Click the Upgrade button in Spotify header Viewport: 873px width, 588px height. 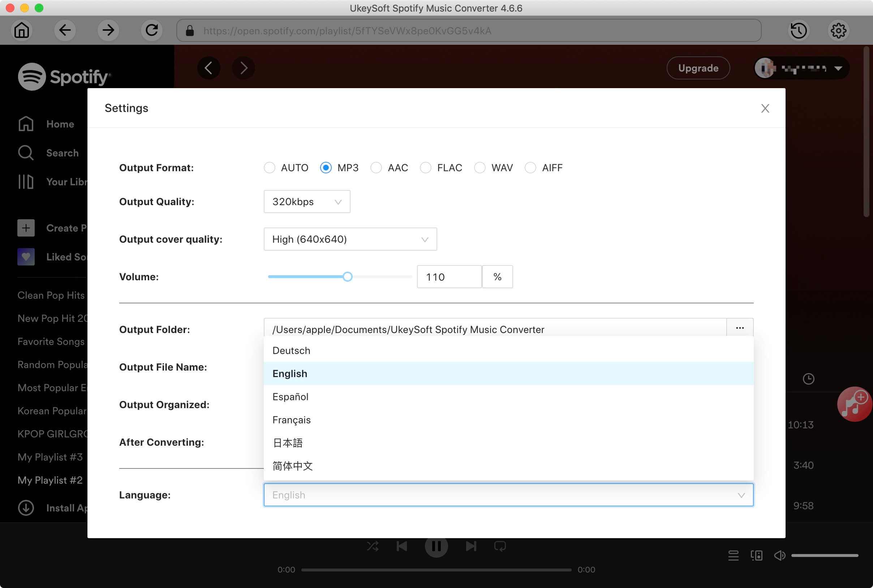(x=698, y=68)
